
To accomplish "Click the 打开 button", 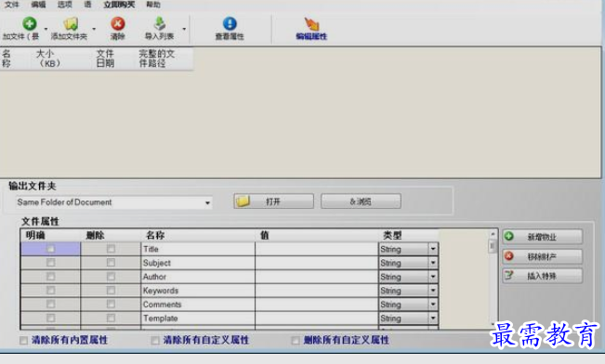I will pyautogui.click(x=273, y=201).
